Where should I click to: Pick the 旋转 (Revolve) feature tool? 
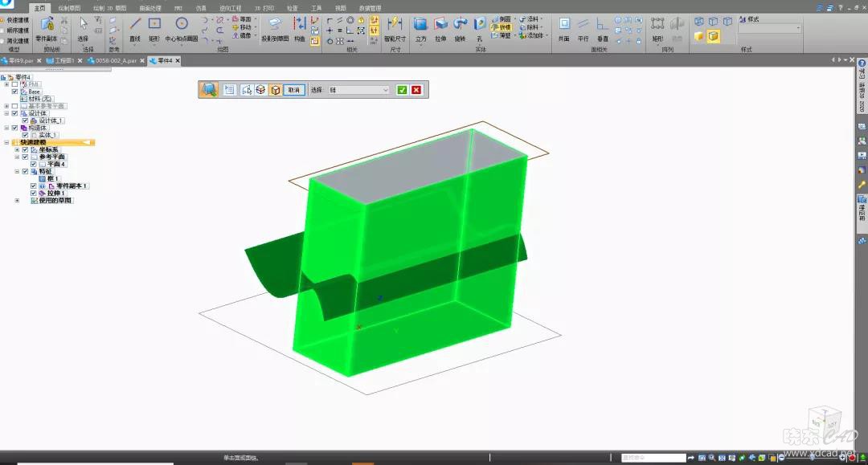[x=460, y=27]
